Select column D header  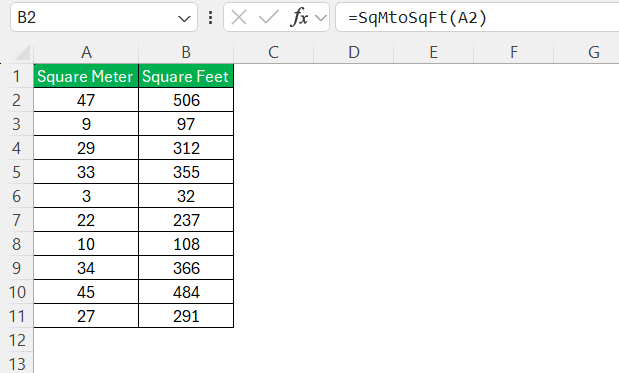(x=354, y=52)
